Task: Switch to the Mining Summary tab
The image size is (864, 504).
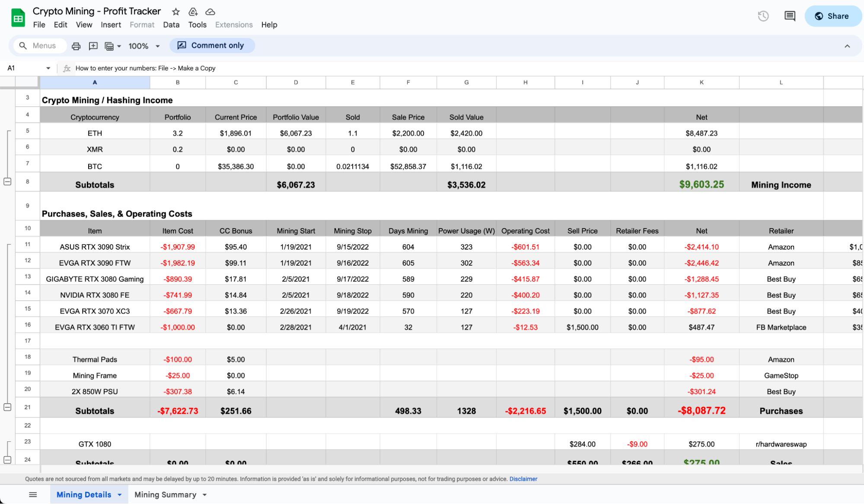Action: [165, 494]
